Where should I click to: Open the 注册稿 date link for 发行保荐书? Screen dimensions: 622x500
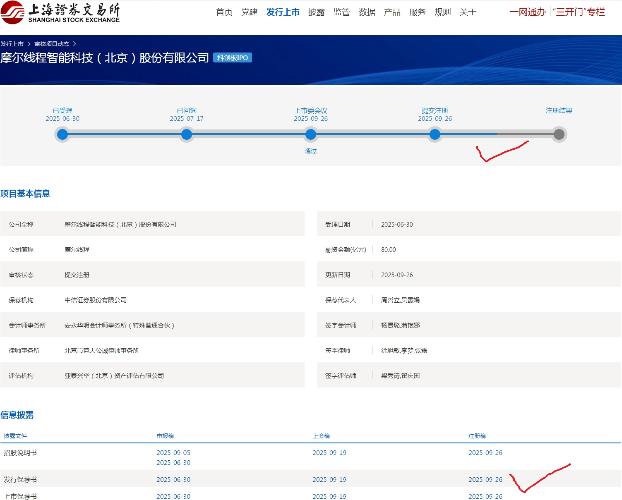pyautogui.click(x=486, y=480)
